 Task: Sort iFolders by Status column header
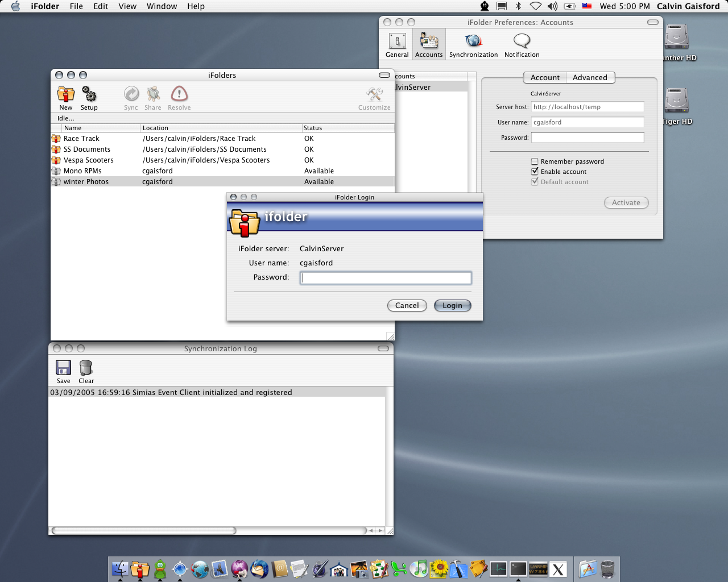tap(348, 128)
